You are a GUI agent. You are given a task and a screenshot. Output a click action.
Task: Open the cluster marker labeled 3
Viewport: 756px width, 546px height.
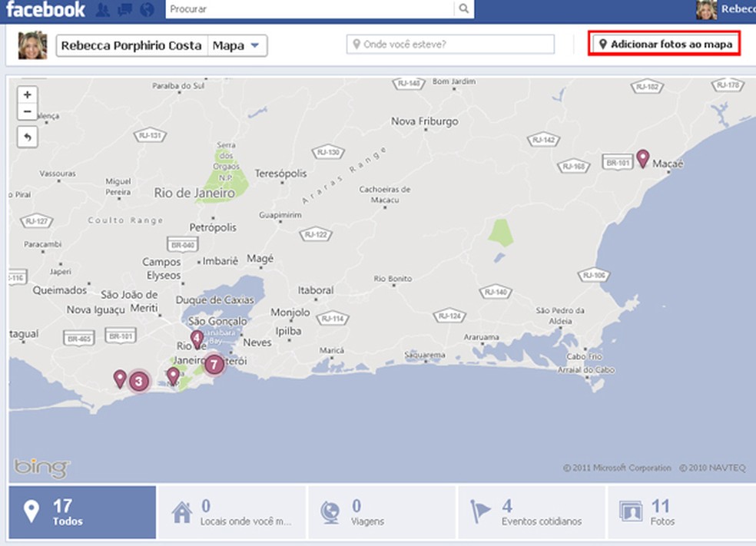point(139,382)
